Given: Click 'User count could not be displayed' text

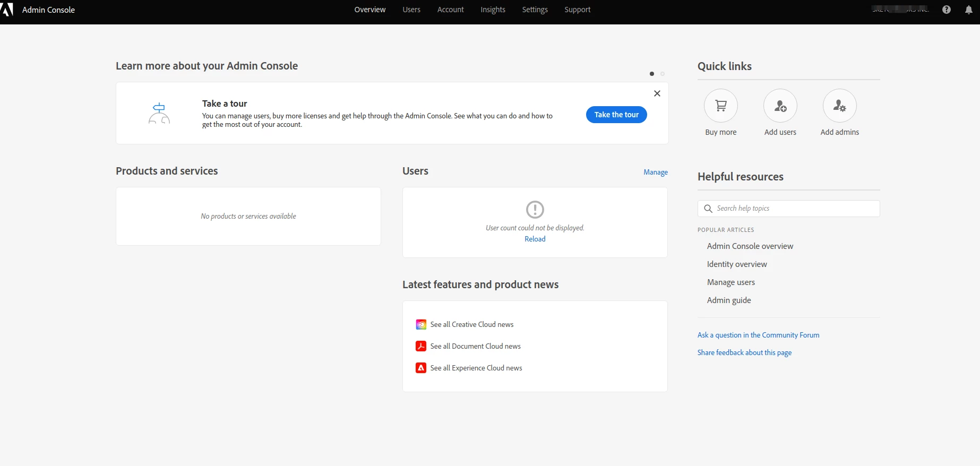Looking at the screenshot, I should (535, 228).
